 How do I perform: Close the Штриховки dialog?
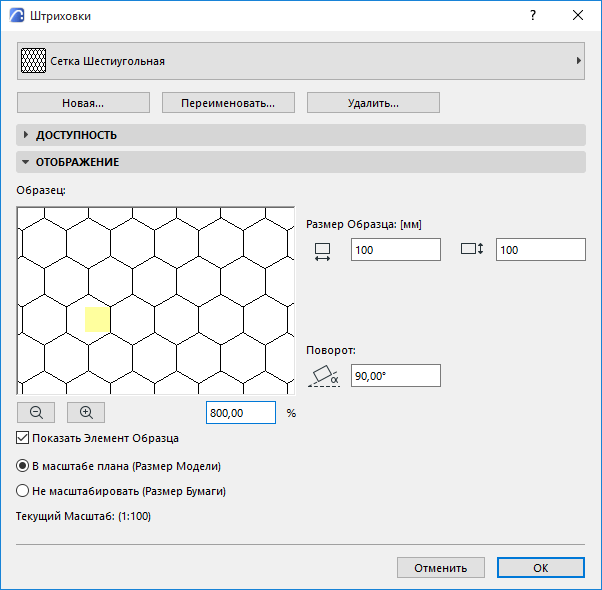tap(578, 15)
